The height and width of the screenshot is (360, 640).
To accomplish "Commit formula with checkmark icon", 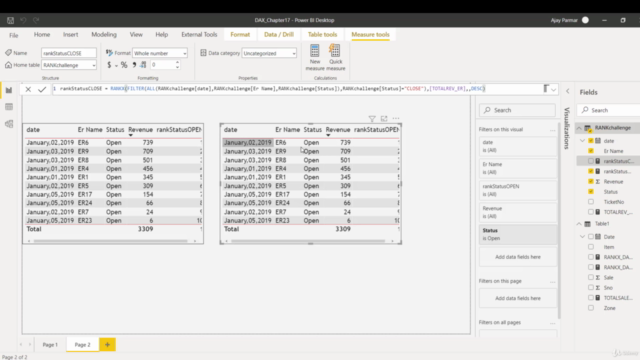I will click(42, 89).
